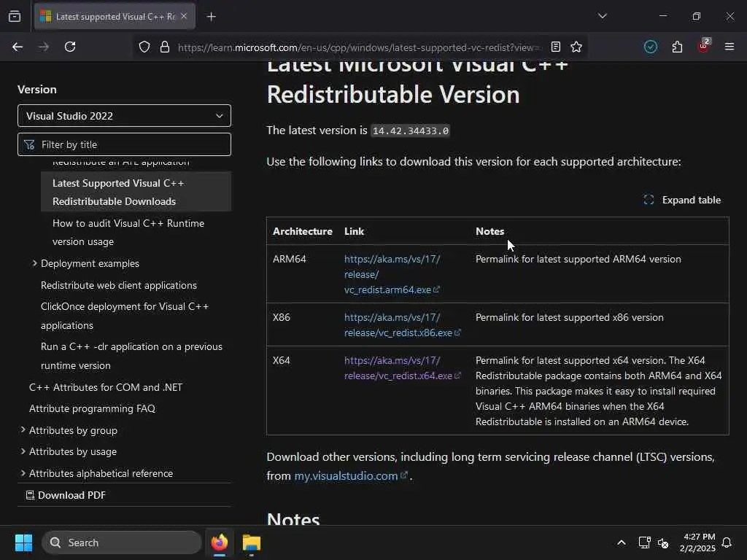This screenshot has width=747, height=560.
Task: Open Attribute programming FAQ
Action: click(x=92, y=408)
